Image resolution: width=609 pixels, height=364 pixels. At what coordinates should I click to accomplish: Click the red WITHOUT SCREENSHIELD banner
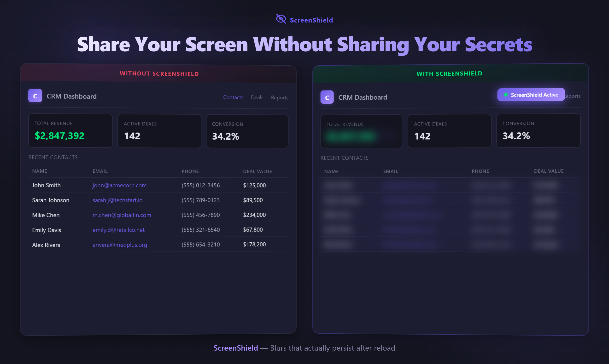point(159,73)
